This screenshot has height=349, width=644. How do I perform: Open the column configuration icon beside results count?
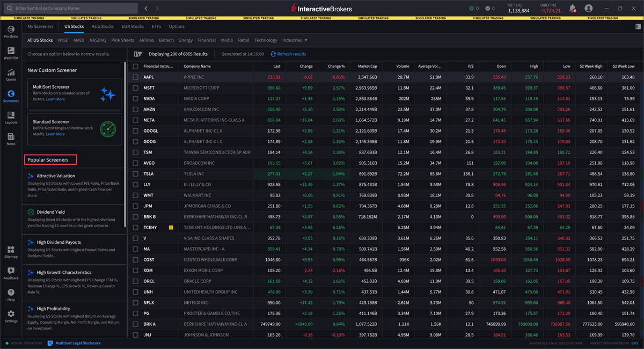(137, 54)
